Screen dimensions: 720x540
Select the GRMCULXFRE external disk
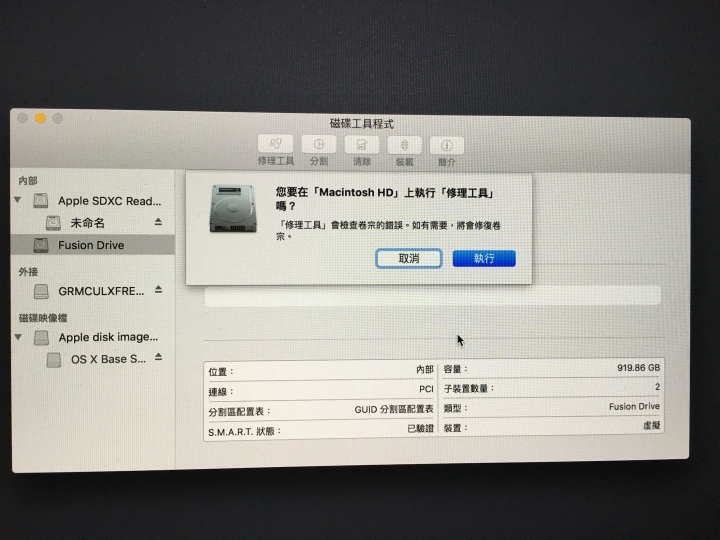[101, 291]
